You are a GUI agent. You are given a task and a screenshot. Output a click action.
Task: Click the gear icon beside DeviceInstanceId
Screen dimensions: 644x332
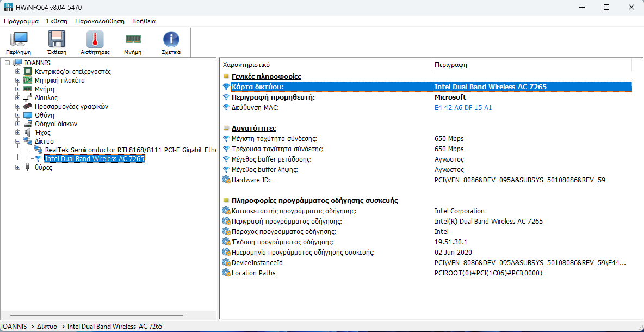coord(226,262)
